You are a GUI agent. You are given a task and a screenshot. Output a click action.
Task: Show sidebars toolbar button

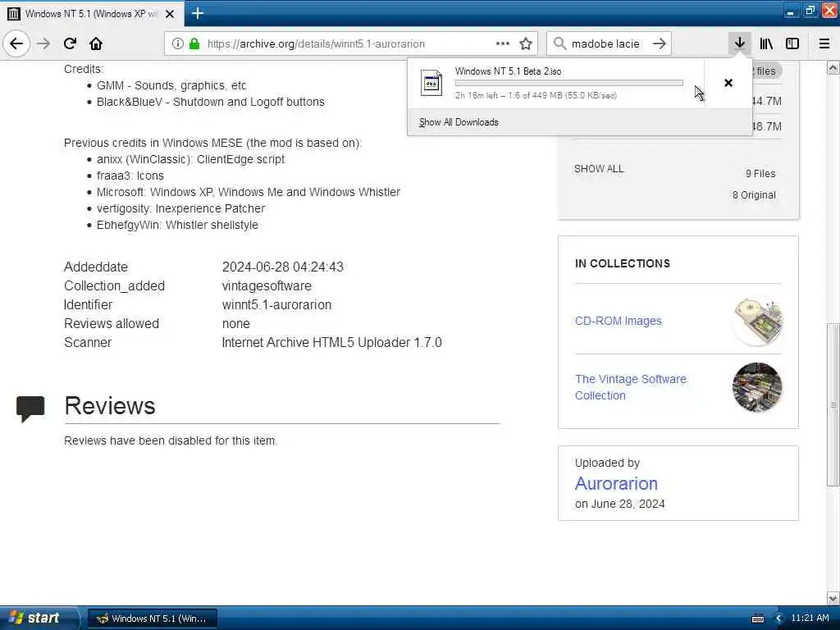(792, 43)
